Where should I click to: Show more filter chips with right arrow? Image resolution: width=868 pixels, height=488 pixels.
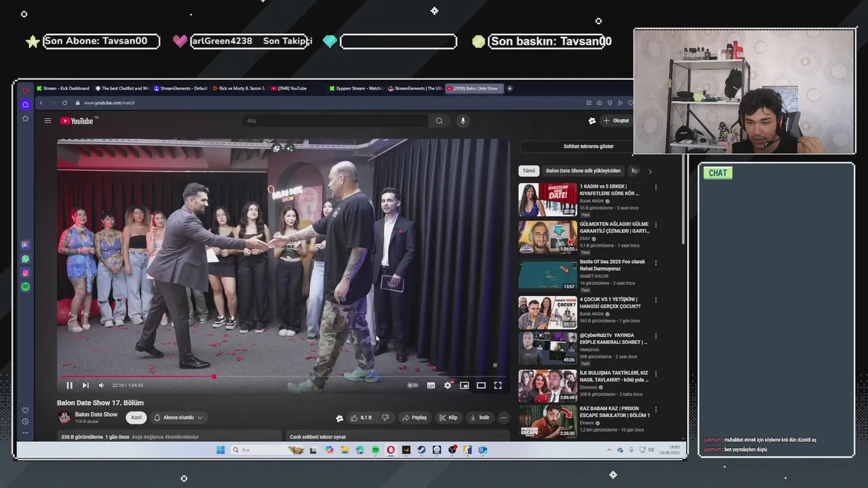(650, 171)
